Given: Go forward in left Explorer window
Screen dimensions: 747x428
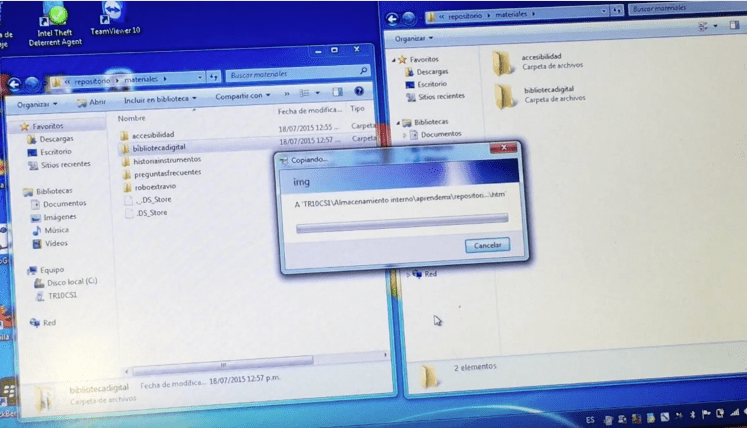Looking at the screenshot, I should [32, 84].
